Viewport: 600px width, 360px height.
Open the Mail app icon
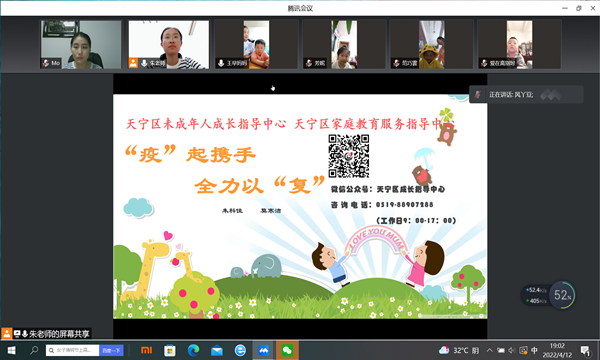217,350
